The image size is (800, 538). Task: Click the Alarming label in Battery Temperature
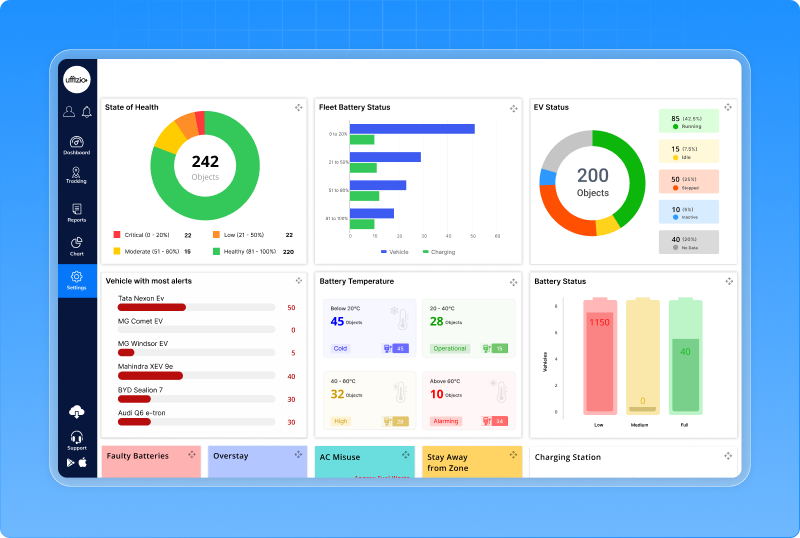[x=446, y=421]
